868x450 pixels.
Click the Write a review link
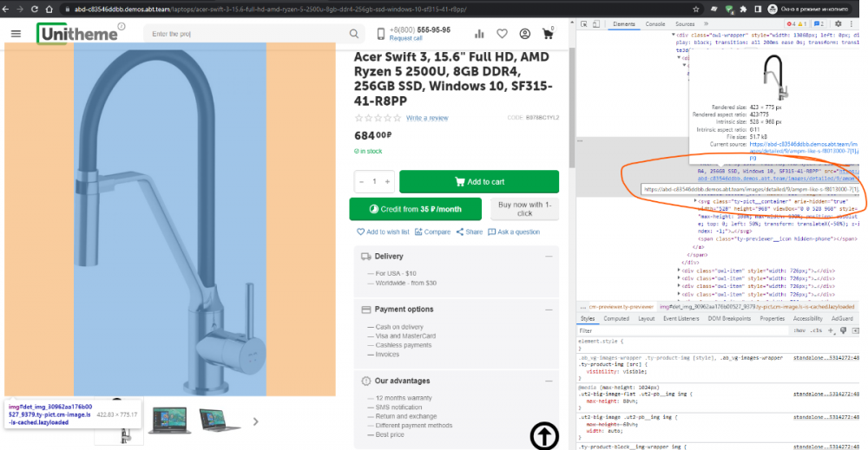tap(427, 118)
